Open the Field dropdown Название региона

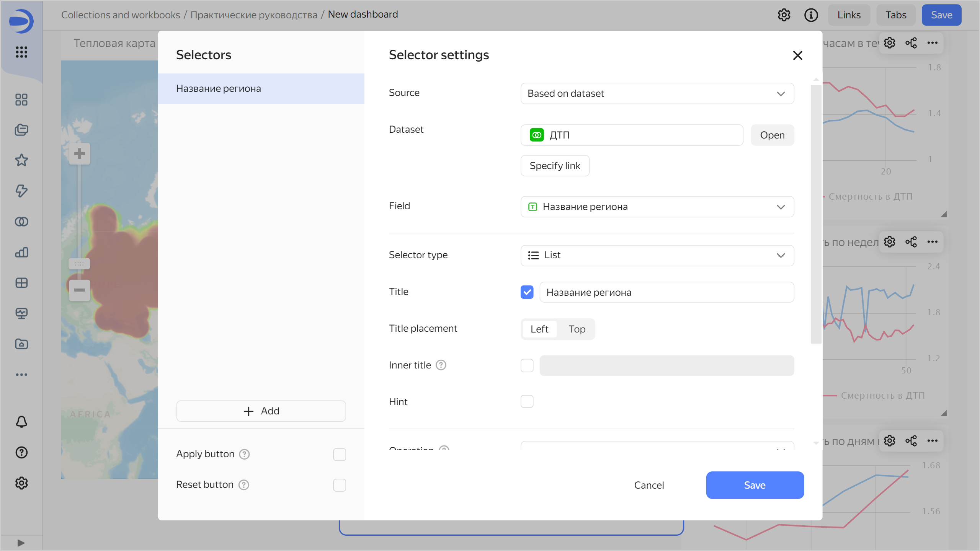[657, 207]
